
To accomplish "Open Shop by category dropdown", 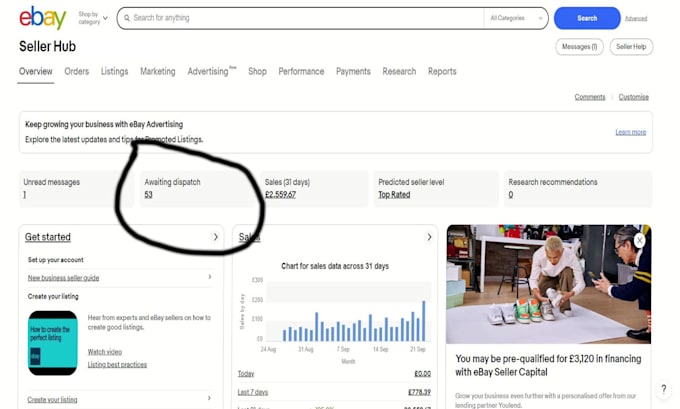I will 93,18.
